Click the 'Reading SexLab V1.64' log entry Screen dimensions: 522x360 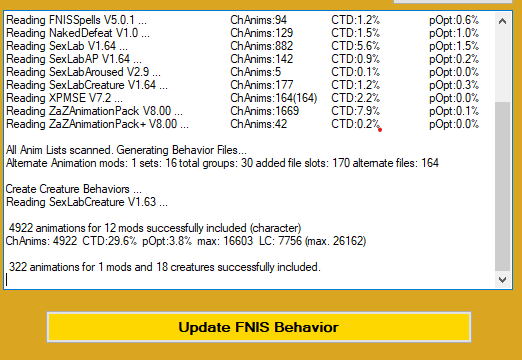pyautogui.click(x=67, y=46)
